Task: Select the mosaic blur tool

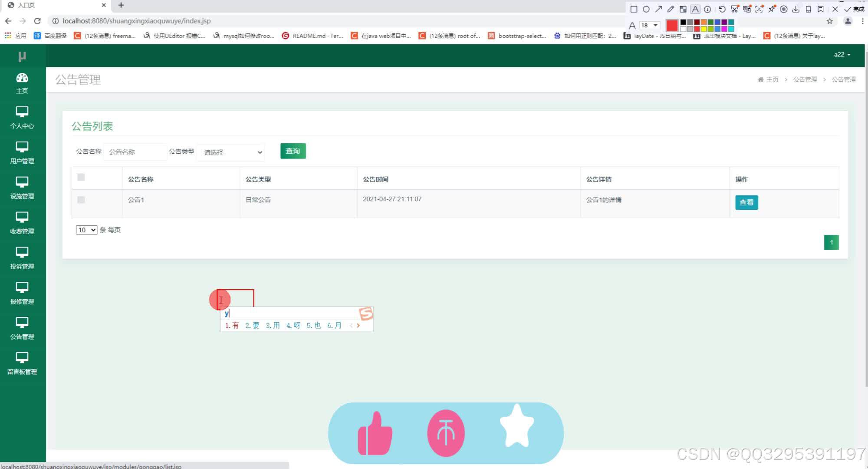Action: [683, 9]
